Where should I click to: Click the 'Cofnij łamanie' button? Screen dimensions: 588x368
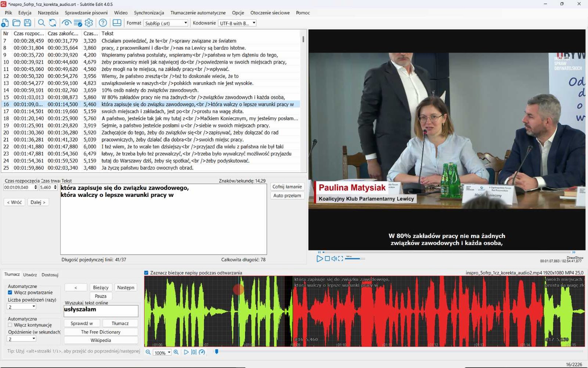287,187
